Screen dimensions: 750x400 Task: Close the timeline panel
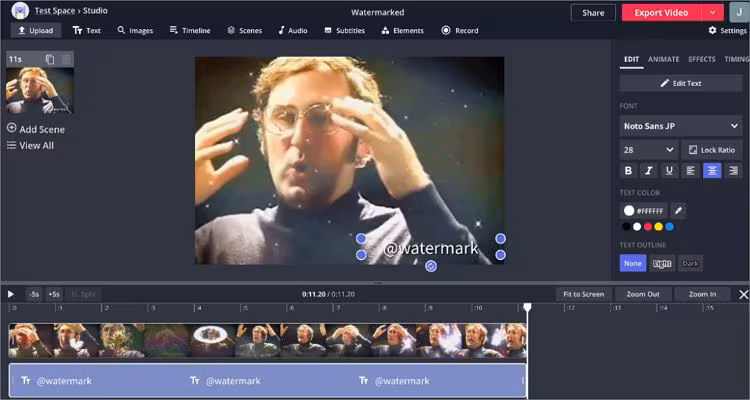[743, 295]
